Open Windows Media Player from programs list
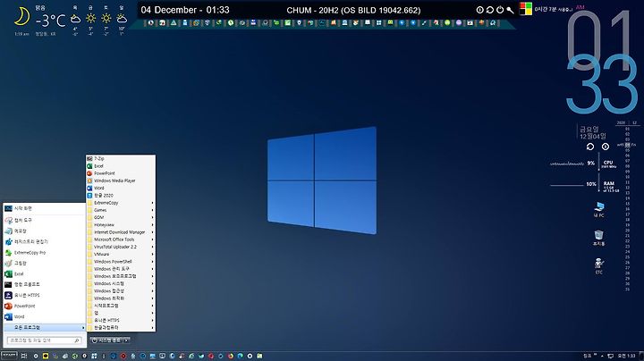Viewport: 644px width, 361px height. point(121,180)
